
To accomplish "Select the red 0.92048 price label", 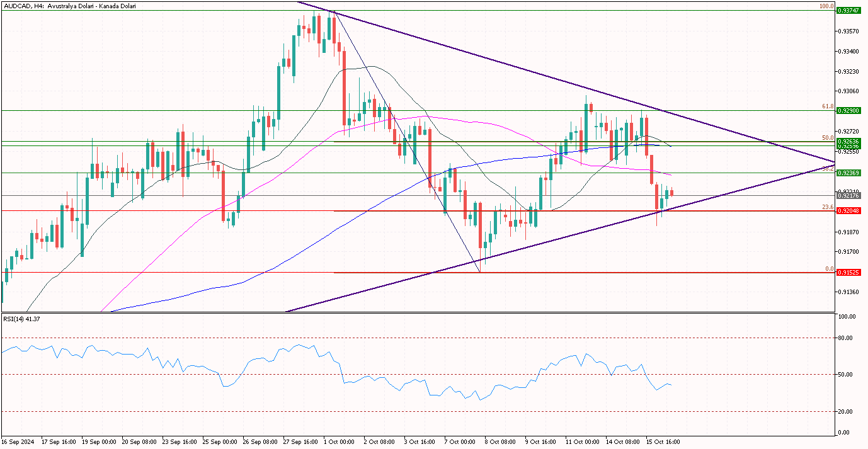I will 848,211.
